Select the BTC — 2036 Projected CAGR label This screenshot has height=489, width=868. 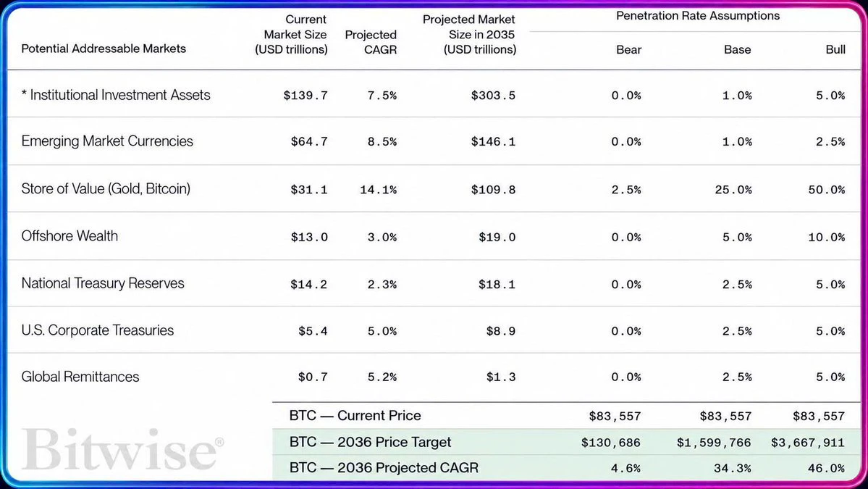384,468
